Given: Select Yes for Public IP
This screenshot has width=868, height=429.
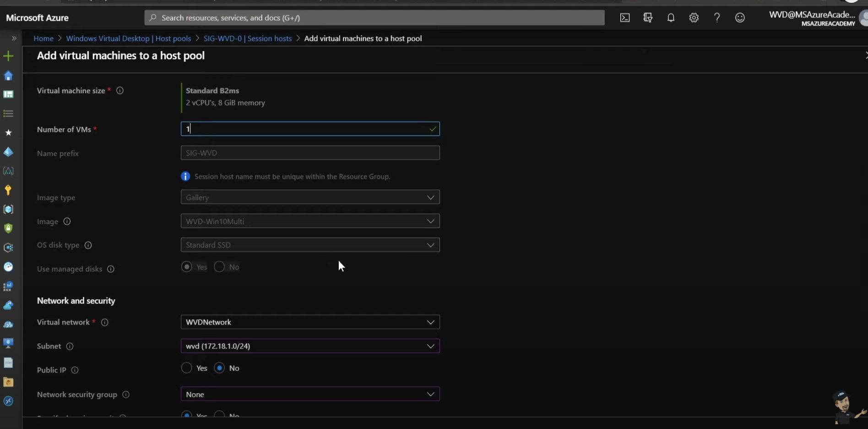Looking at the screenshot, I should point(186,368).
